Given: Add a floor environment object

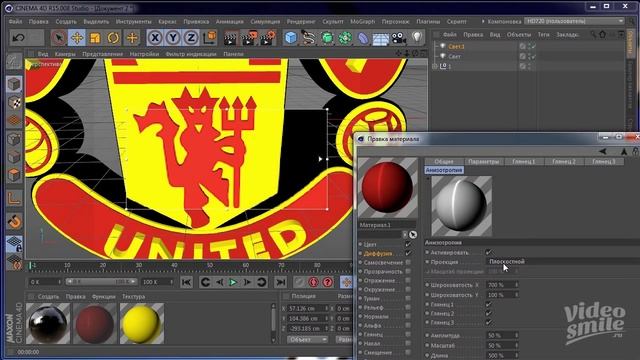Looking at the screenshot, I should 380,39.
